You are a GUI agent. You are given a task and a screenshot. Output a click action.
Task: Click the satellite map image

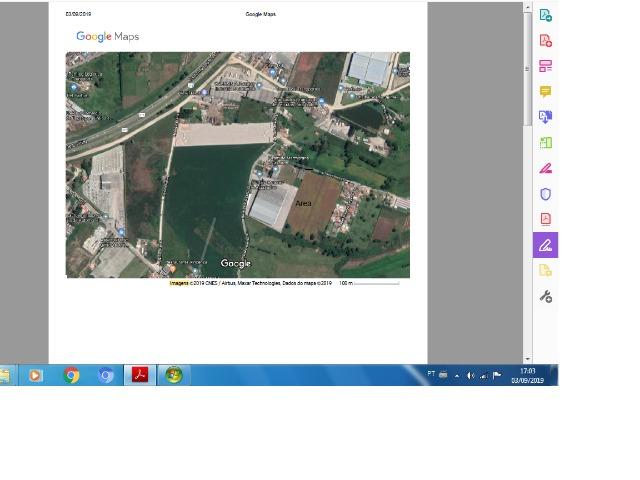[238, 165]
